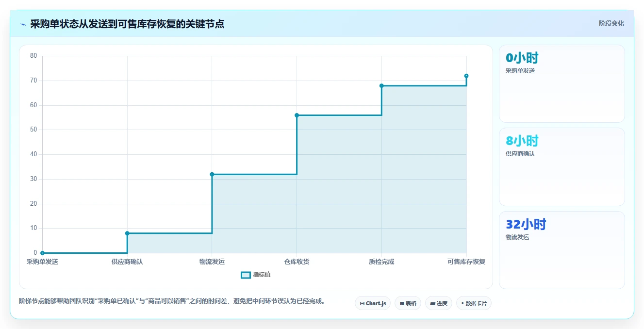Click the 阶段变化 label in header

click(611, 23)
